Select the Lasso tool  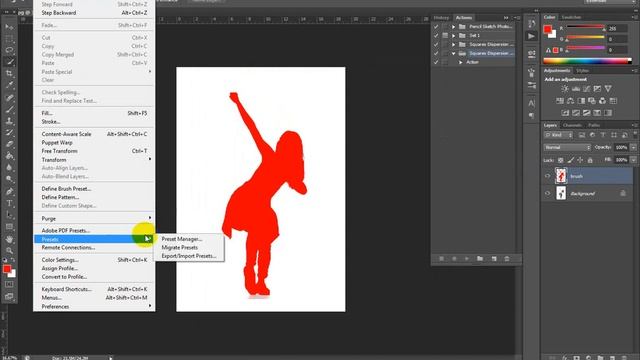click(x=9, y=50)
